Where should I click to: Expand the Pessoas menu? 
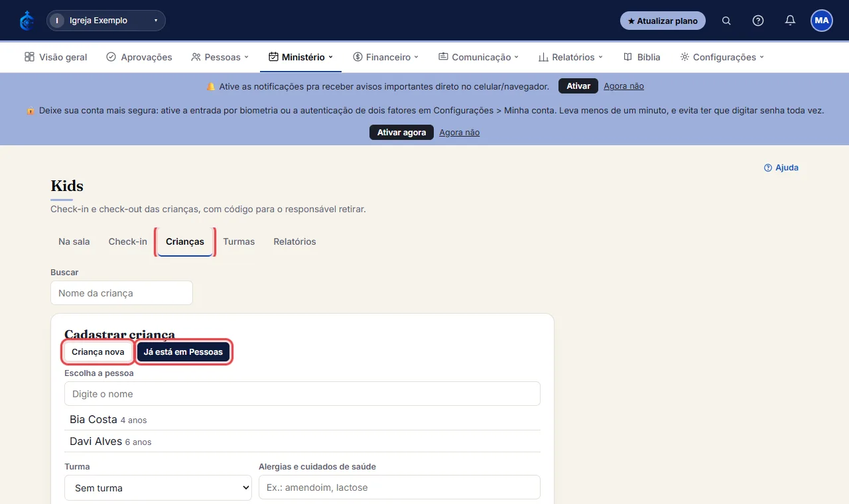[x=220, y=57]
